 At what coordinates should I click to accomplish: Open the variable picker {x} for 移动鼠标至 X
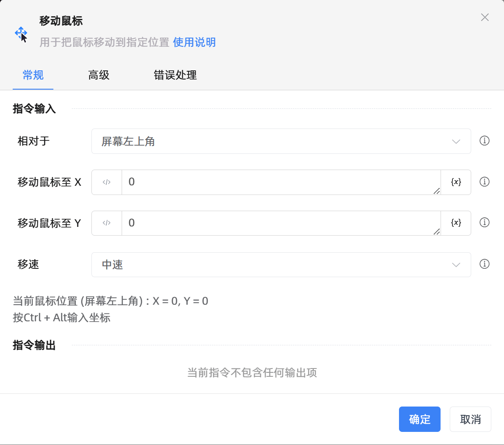455,182
